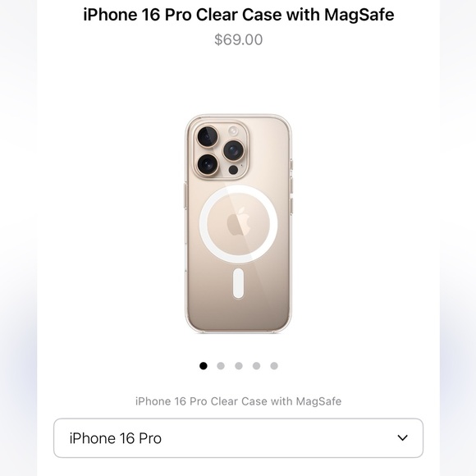Click the top-left camera lens

tap(208, 137)
